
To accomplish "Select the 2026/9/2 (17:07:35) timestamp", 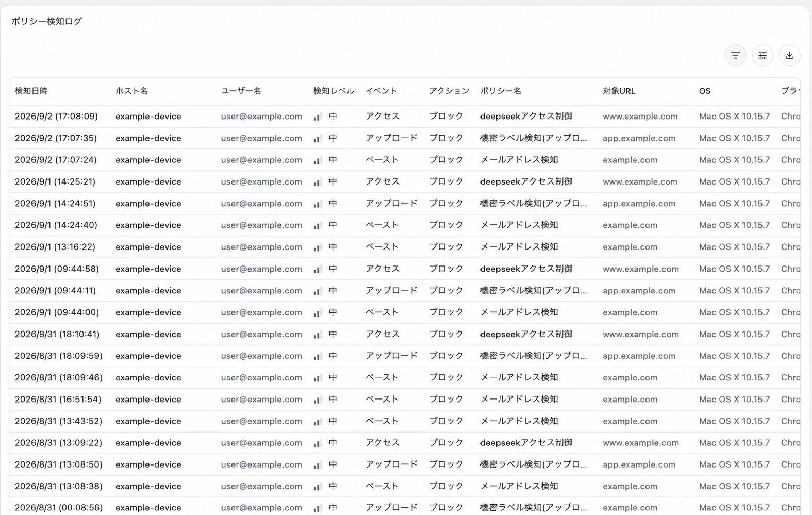I will [x=56, y=138].
